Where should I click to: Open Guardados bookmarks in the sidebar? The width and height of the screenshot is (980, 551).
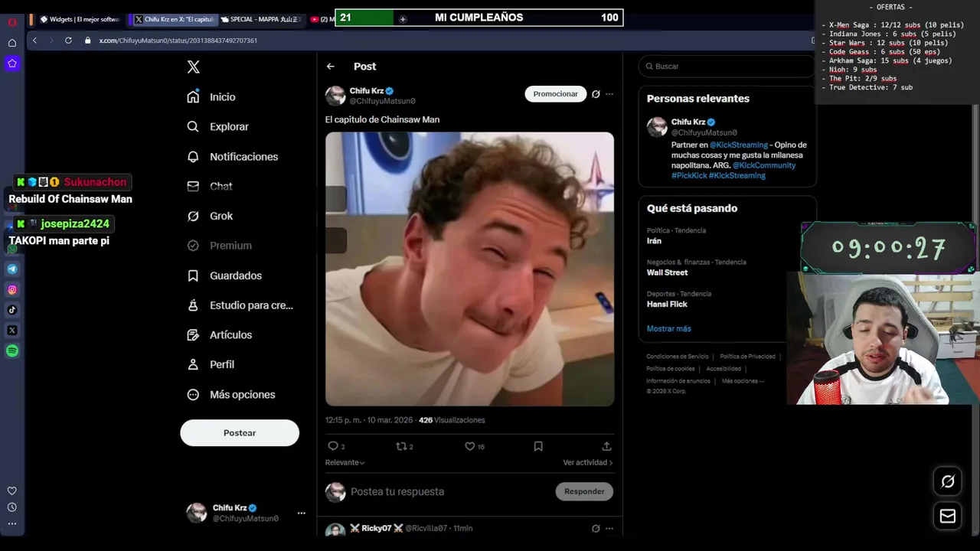click(x=224, y=275)
